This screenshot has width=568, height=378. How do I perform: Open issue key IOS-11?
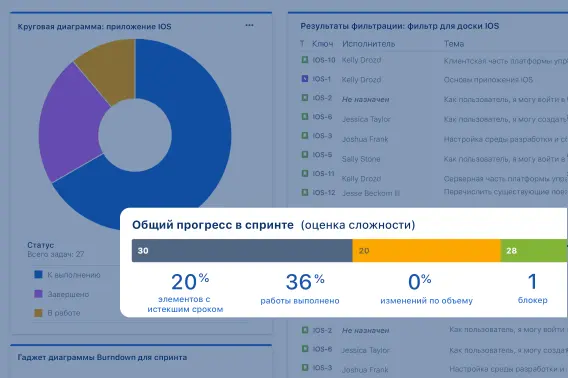(323, 174)
